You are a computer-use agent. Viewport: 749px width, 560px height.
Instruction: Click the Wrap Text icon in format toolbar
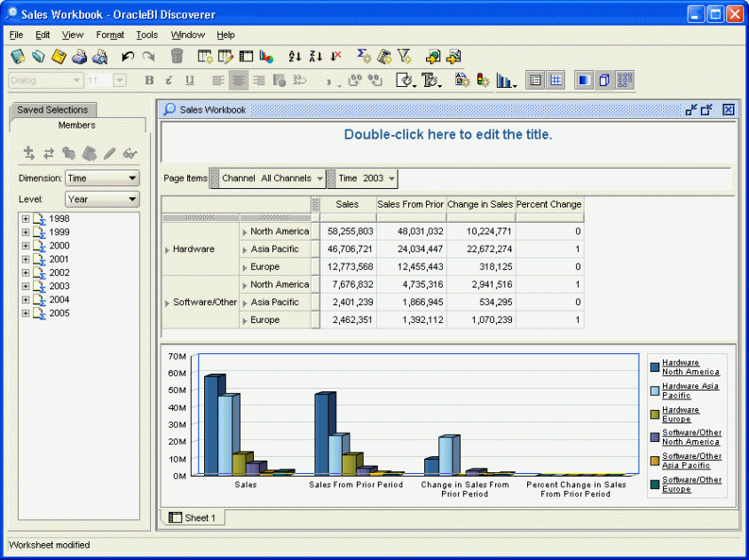coord(299,80)
